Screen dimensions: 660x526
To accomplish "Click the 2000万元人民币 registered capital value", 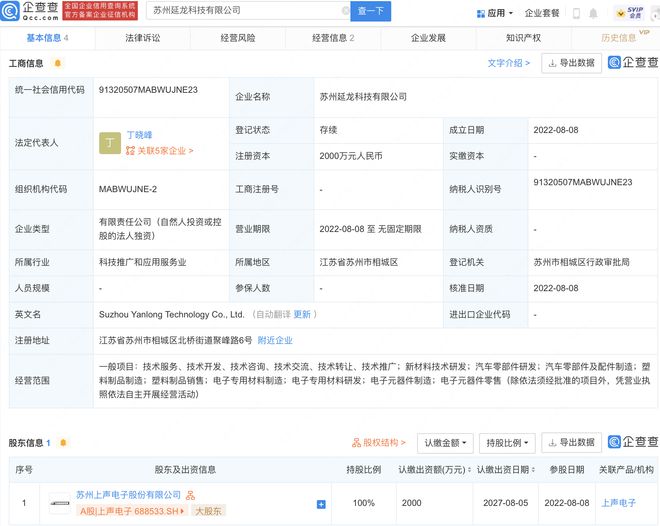I will [351, 156].
